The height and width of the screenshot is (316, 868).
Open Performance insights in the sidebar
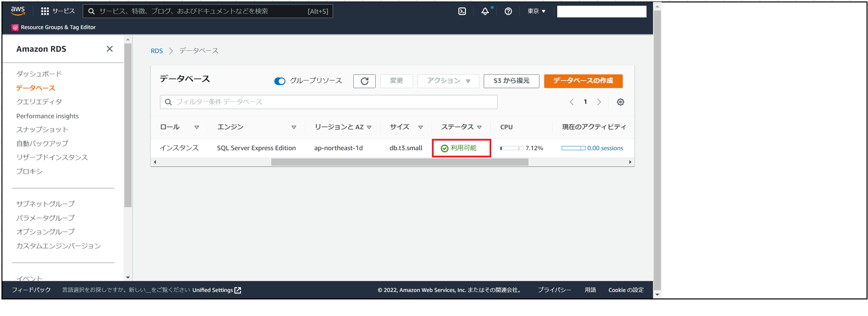(47, 116)
